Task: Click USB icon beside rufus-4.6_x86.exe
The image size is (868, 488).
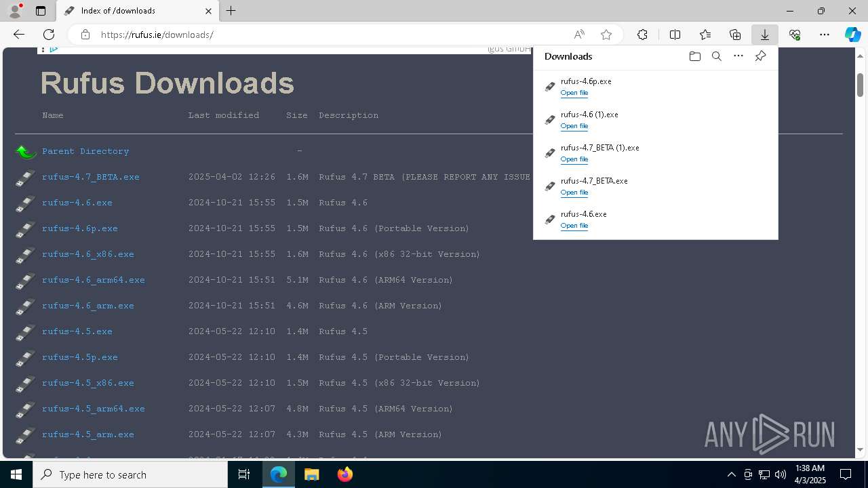Action: [x=25, y=256]
